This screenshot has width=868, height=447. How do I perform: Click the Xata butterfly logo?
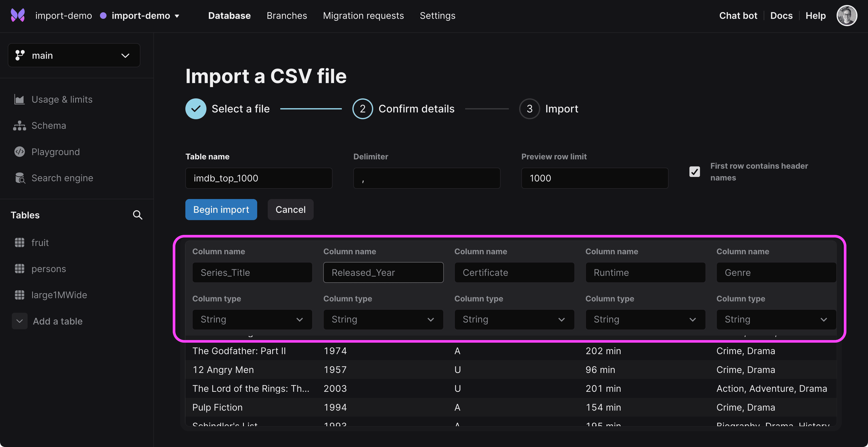[18, 16]
